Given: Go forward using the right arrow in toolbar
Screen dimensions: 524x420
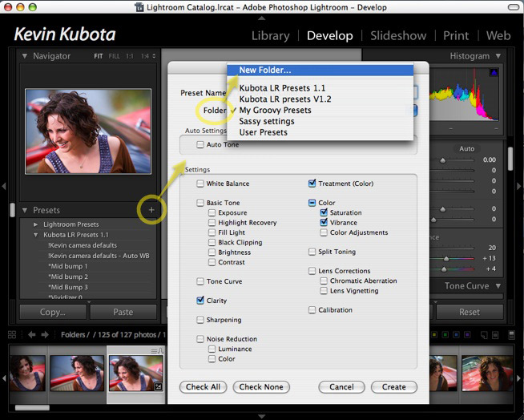Looking at the screenshot, I should point(45,335).
